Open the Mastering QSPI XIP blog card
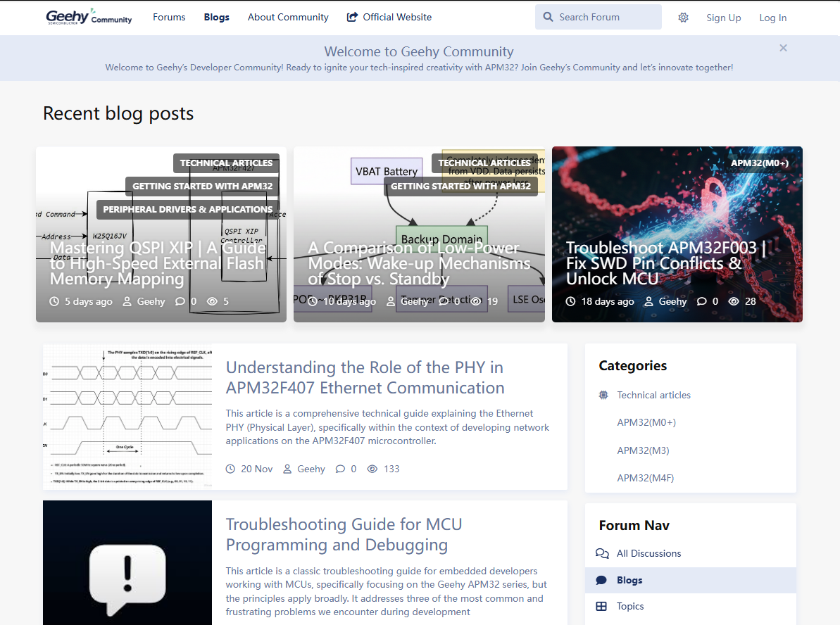 click(158, 263)
